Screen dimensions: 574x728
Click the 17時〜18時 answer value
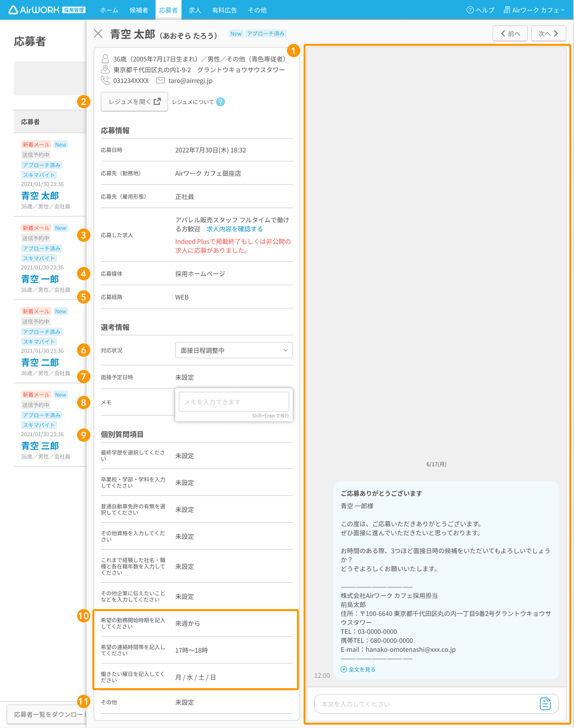click(192, 650)
